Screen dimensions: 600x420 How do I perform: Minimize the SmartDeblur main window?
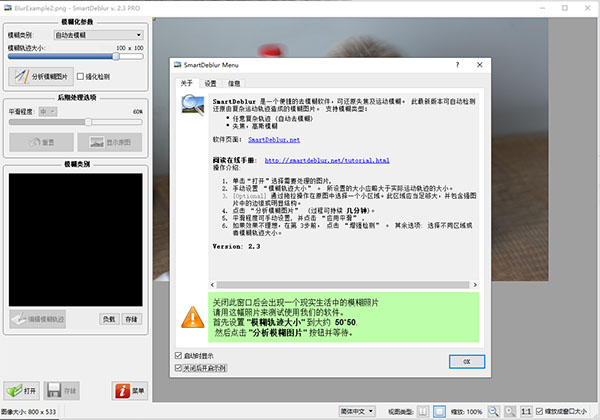click(543, 8)
